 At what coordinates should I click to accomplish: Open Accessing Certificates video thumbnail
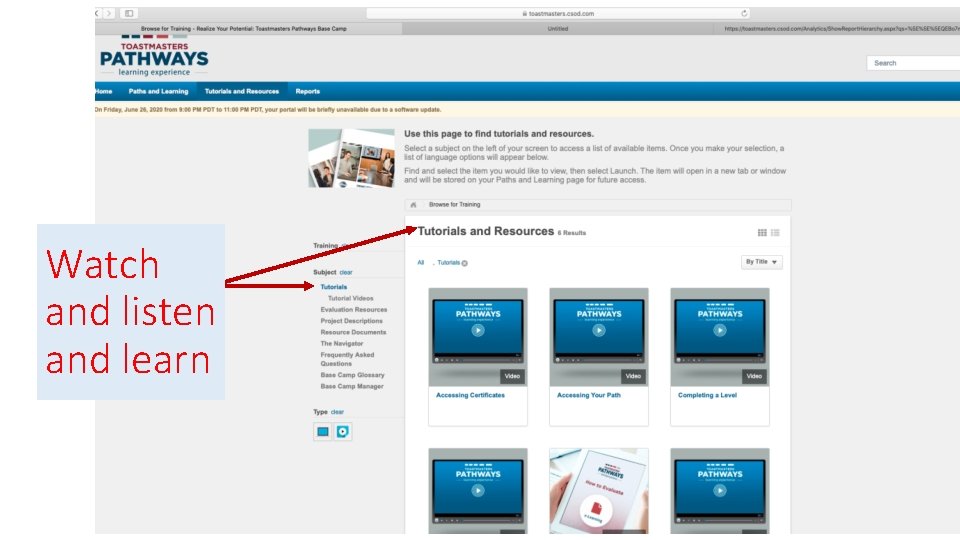tap(478, 337)
